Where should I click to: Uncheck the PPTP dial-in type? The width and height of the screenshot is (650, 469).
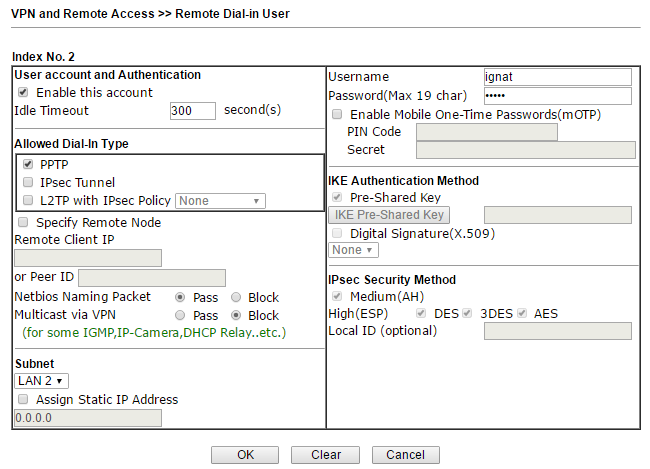[x=28, y=164]
